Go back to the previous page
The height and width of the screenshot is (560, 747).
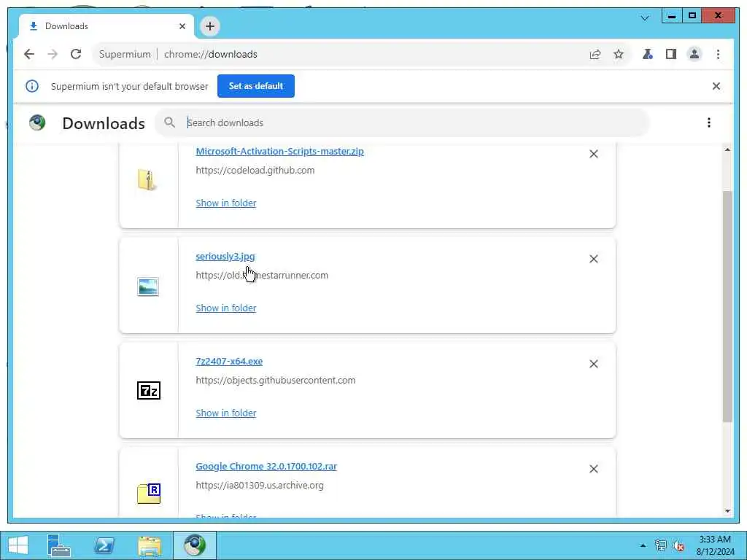point(29,54)
